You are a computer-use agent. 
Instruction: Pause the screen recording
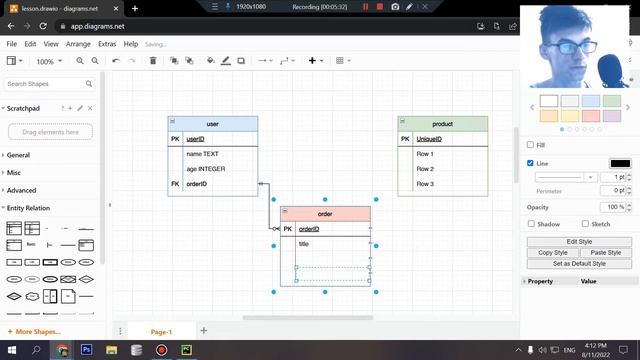click(365, 7)
